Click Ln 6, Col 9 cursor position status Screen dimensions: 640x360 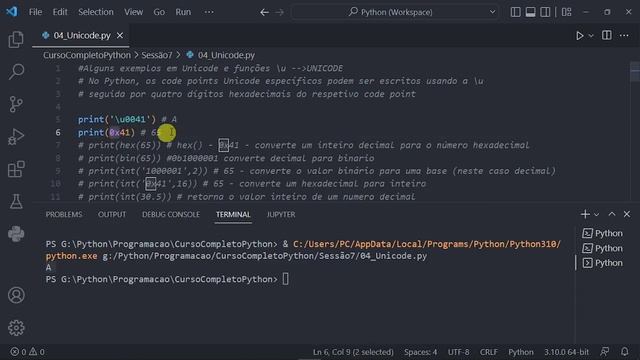pos(353,352)
